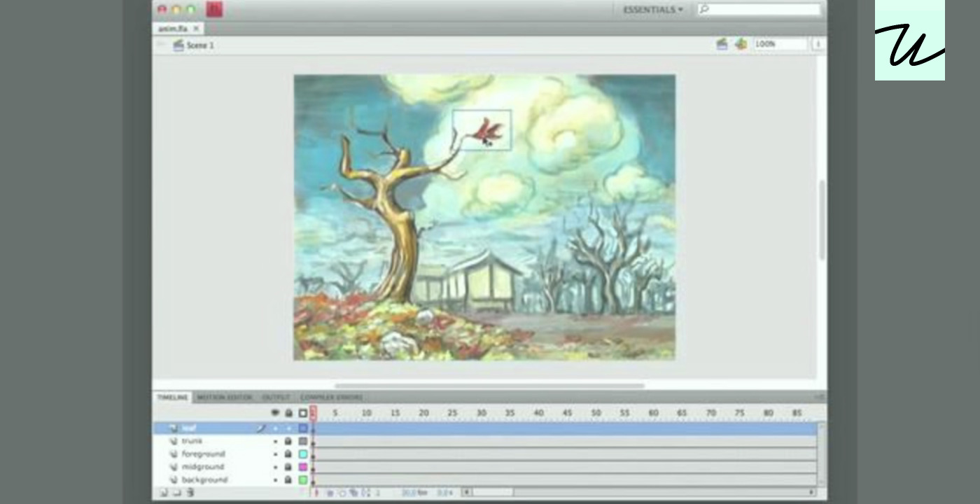
Task: Switch to the Compiler Errors tab
Action: (331, 398)
